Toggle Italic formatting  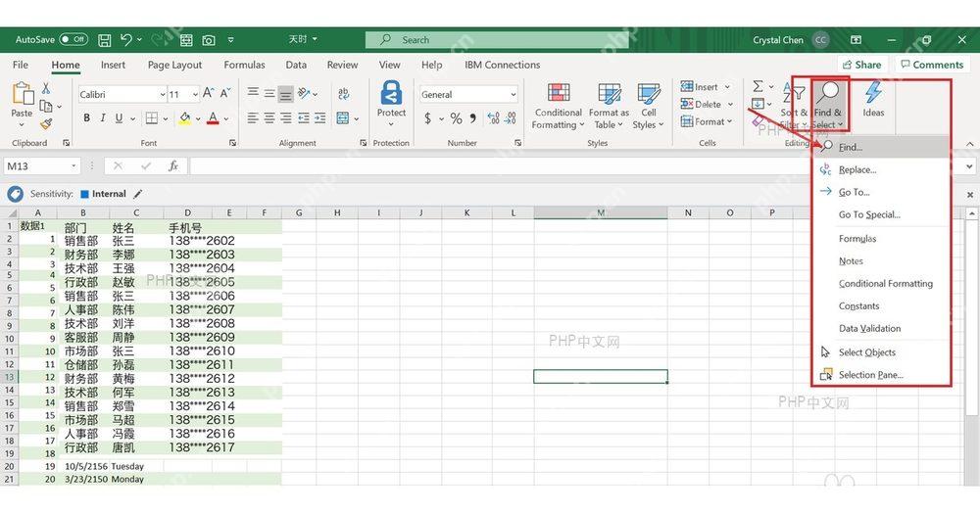(x=103, y=118)
